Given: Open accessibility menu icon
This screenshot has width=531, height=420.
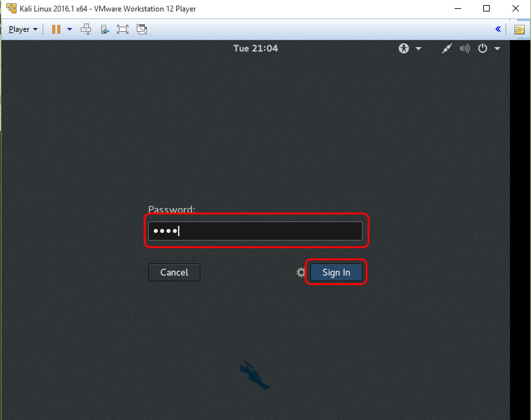Looking at the screenshot, I should (x=404, y=48).
